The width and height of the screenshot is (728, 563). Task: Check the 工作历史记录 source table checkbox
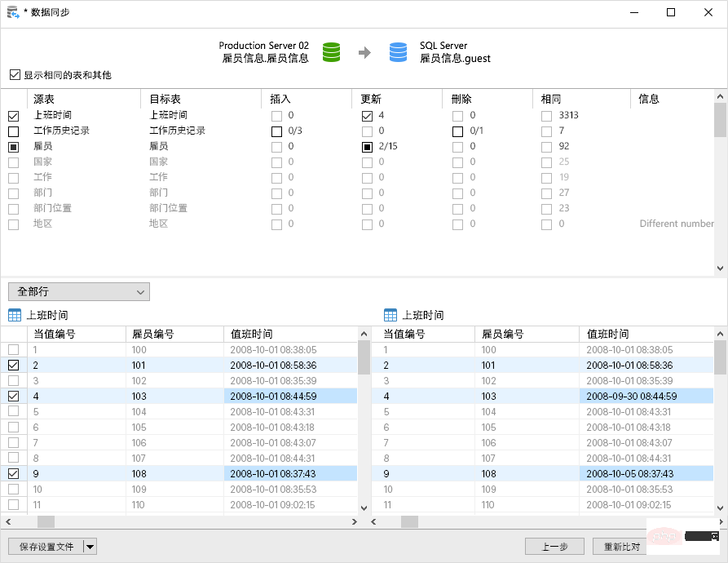click(14, 131)
